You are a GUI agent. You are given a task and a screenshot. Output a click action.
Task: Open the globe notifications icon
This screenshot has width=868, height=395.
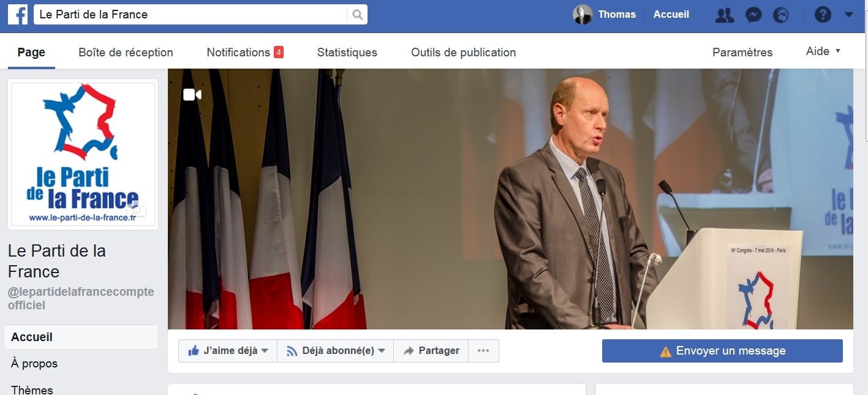tap(781, 15)
